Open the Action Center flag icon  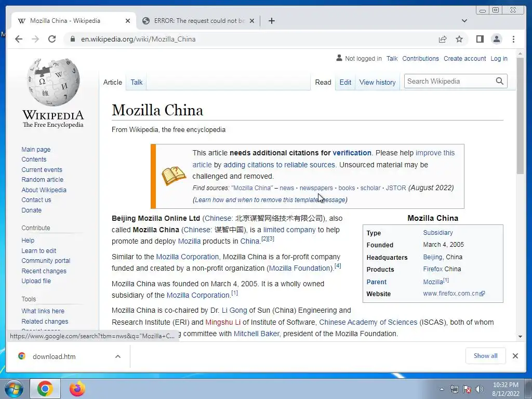tap(467, 389)
